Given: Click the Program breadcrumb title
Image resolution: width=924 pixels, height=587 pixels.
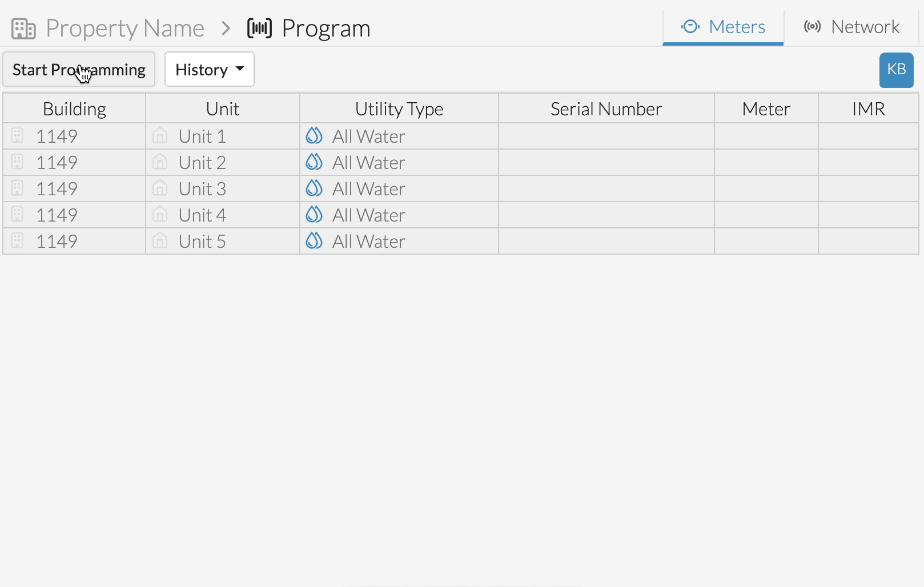Looking at the screenshot, I should click(x=326, y=28).
